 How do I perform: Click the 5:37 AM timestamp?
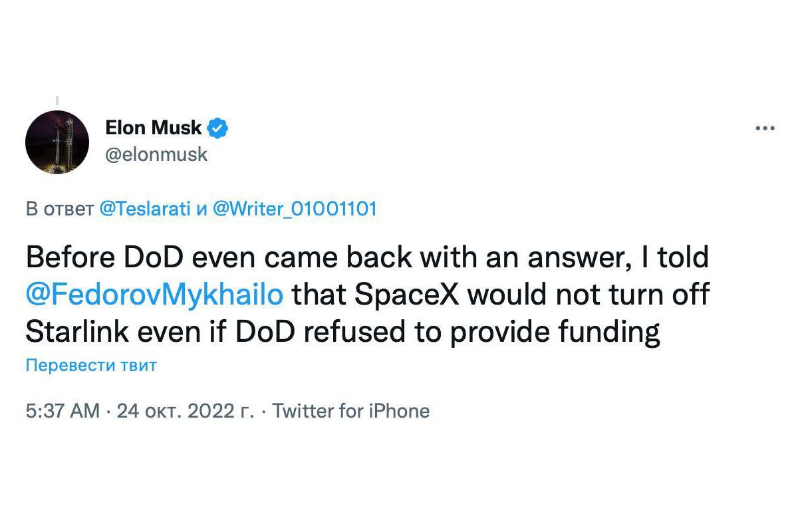point(63,411)
